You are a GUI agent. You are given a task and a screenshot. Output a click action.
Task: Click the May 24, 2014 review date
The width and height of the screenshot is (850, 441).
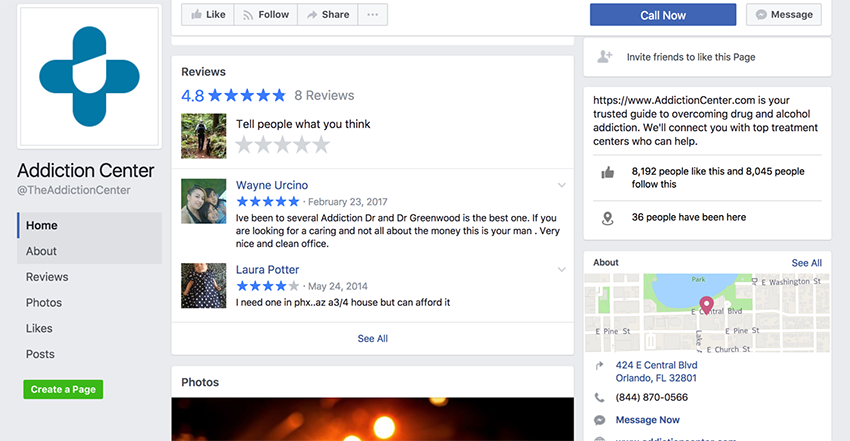[x=338, y=286]
